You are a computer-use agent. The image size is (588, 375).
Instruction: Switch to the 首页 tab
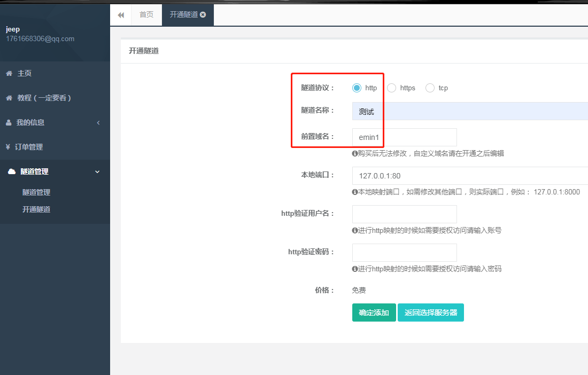146,15
